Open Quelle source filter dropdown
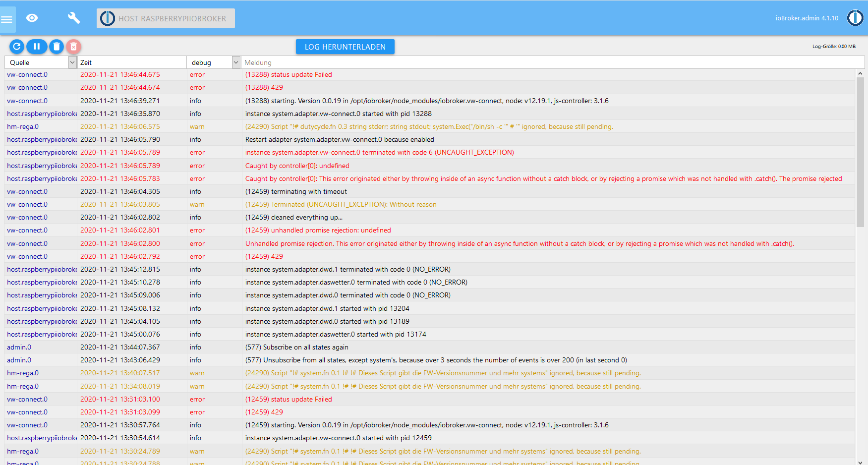The image size is (868, 465). 72,62
